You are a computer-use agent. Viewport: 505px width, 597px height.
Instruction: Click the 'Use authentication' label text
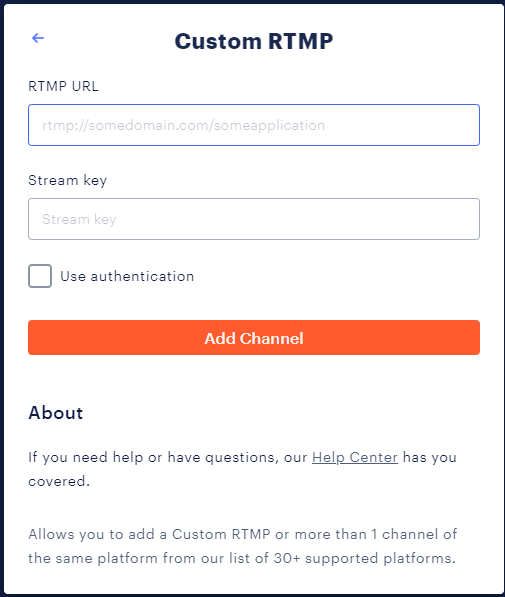(x=127, y=276)
